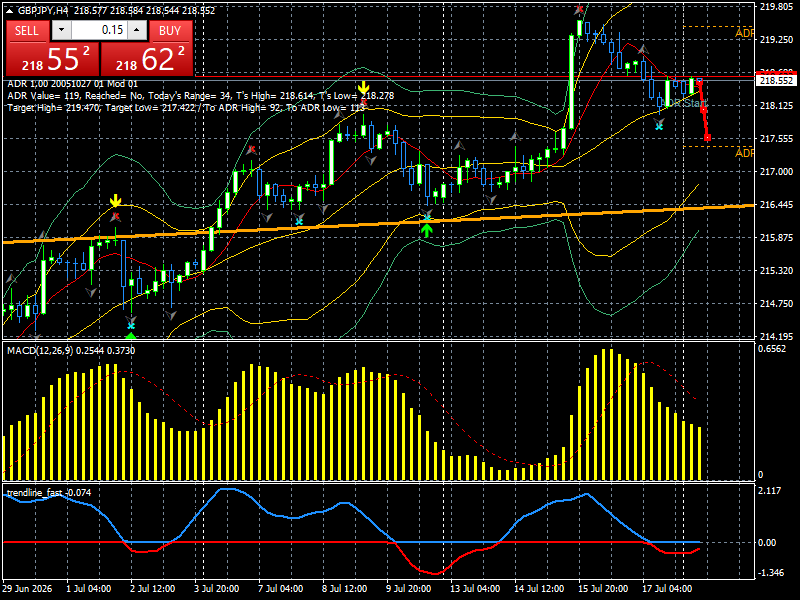Click the 218.552 current price label
Image resolution: width=800 pixels, height=600 pixels.
(776, 81)
